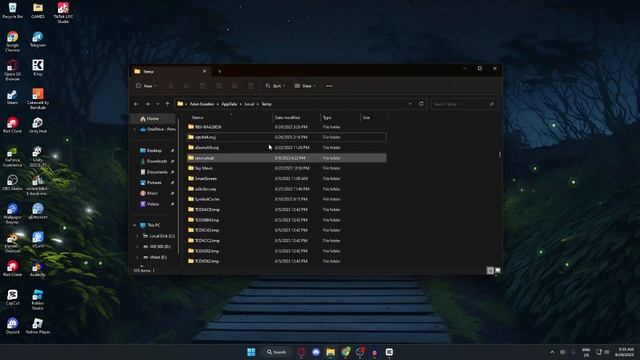Select Pictures in Quick access
640x360 pixels.
[155, 182]
